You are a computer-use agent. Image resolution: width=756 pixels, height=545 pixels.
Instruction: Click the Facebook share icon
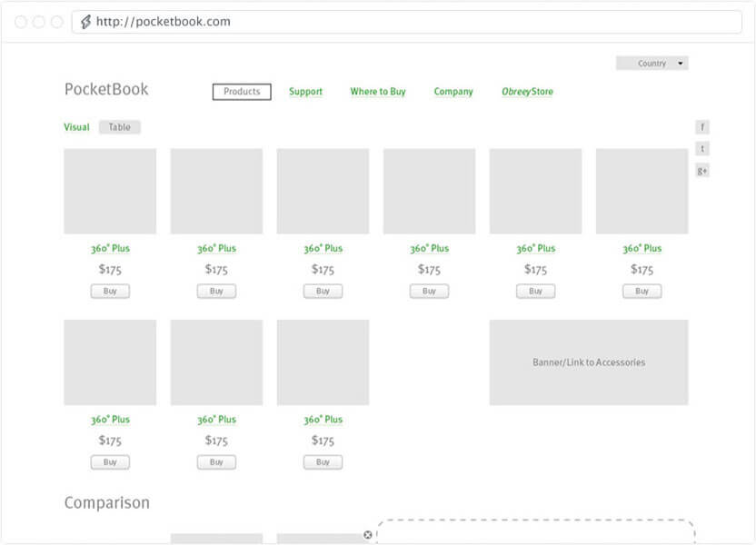[702, 127]
